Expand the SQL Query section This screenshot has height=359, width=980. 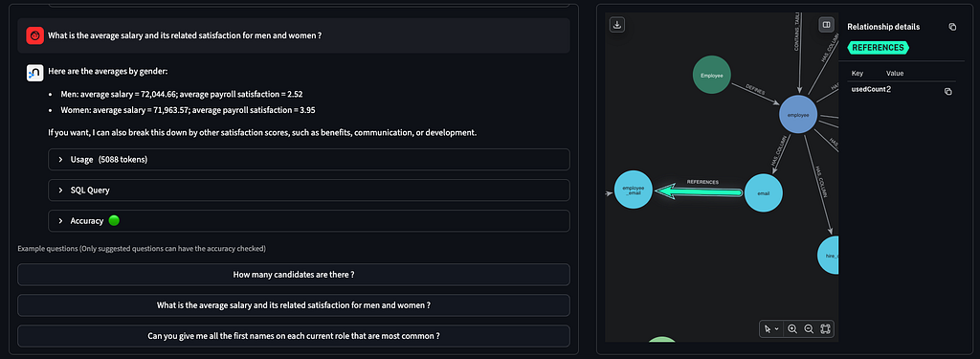point(309,191)
